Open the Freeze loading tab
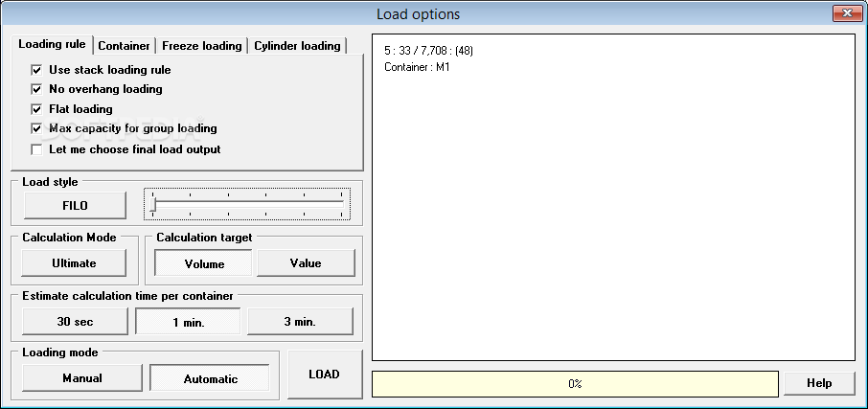 (x=201, y=46)
